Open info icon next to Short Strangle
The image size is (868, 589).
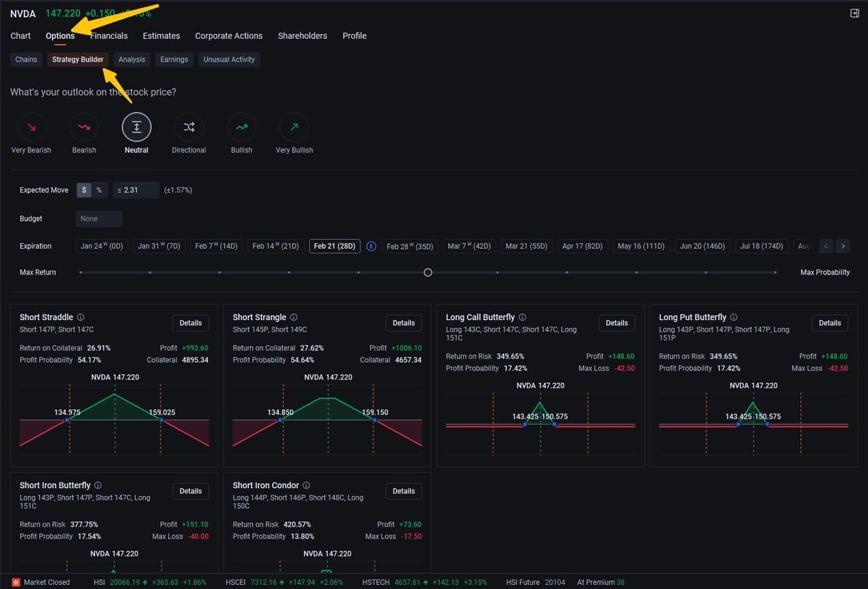(294, 317)
